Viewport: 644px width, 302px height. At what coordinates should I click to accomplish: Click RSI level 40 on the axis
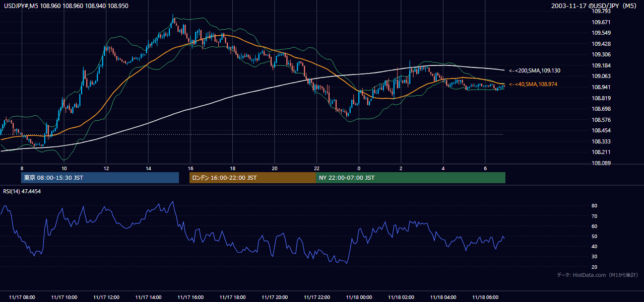(x=595, y=247)
